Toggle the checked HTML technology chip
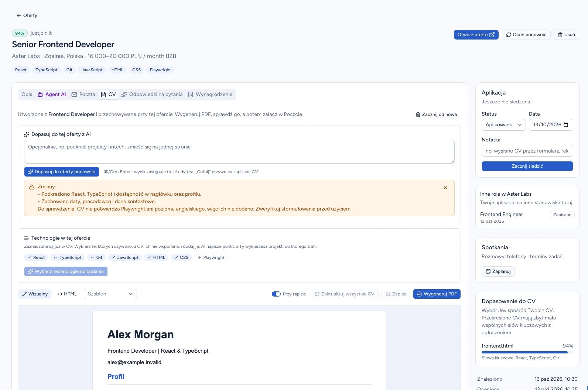The width and height of the screenshot is (588, 390). coord(156,257)
